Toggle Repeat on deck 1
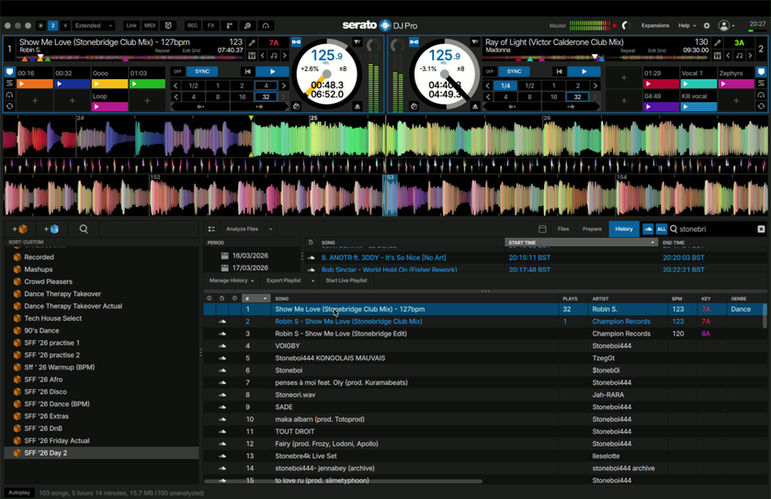Screen dimensions: 771x499 pyautogui.click(x=162, y=51)
